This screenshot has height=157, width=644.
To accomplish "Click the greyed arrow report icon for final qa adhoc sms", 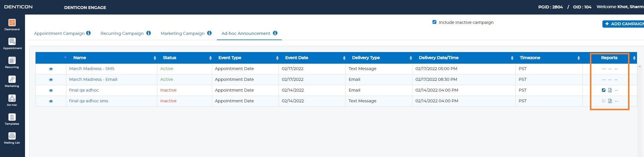I will point(604,101).
